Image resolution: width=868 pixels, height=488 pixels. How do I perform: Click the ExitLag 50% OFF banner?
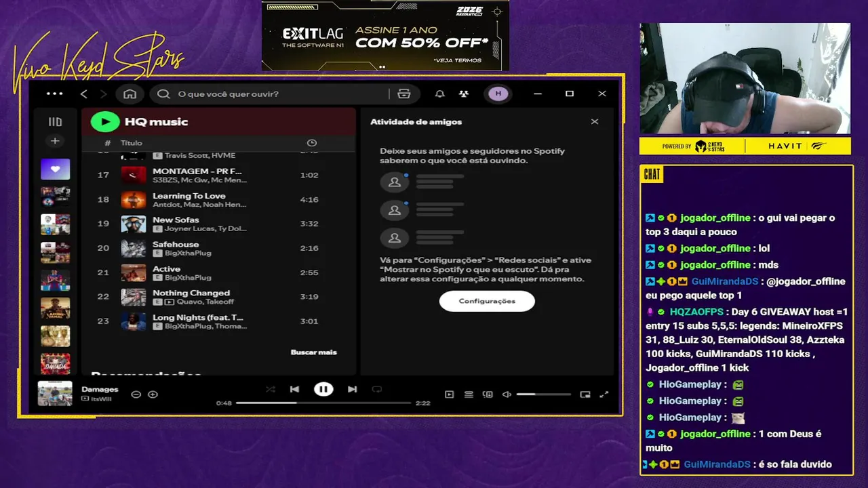tap(385, 35)
